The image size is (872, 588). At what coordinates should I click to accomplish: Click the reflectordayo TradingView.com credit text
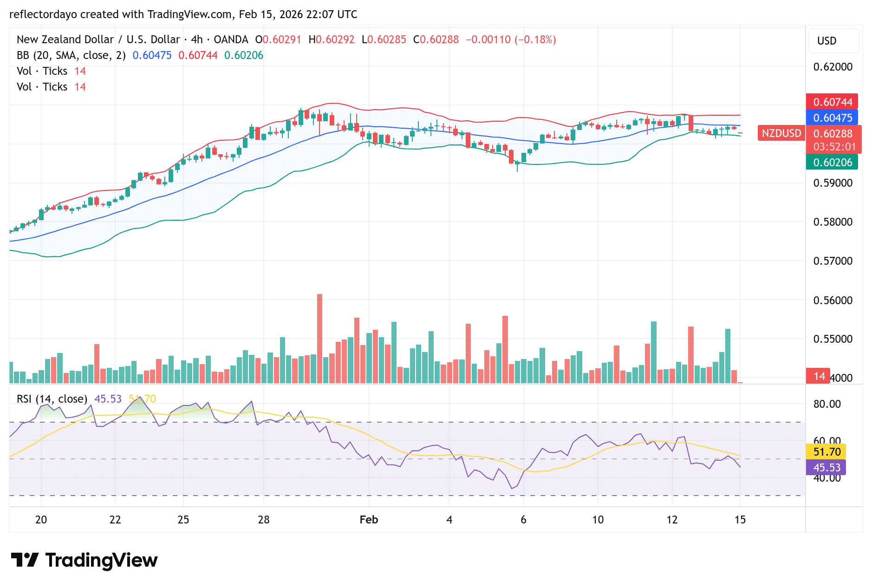click(183, 14)
